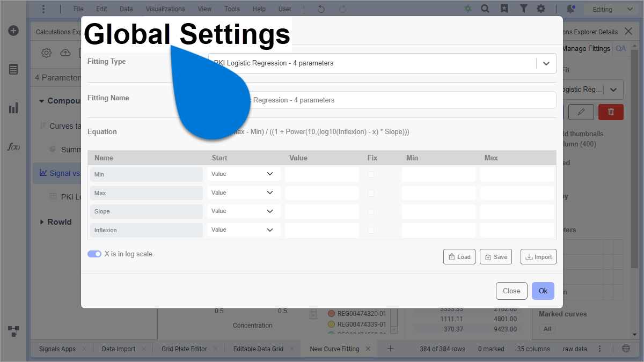Show the filters panel using the funnel icon
This screenshot has width=644, height=362.
[x=523, y=9]
